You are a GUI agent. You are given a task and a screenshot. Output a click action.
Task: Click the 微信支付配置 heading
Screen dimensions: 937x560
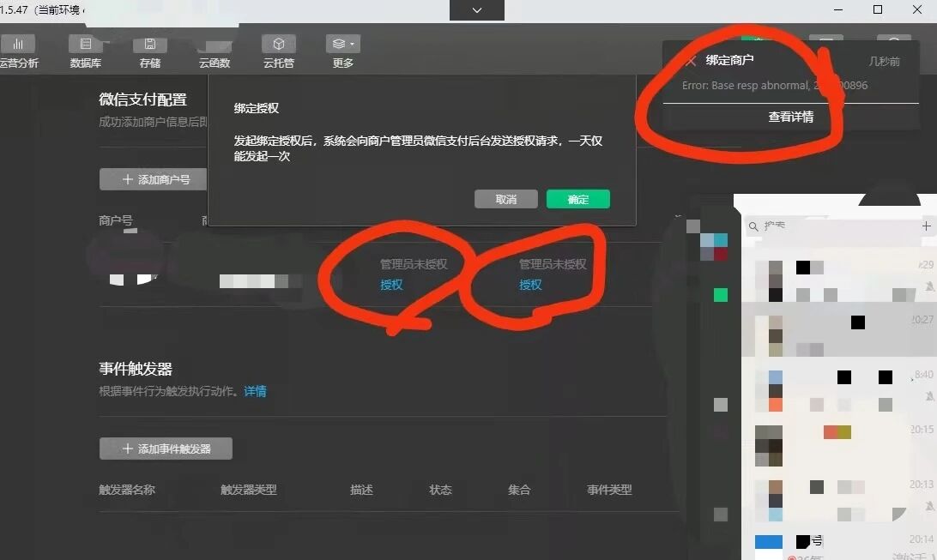point(142,99)
